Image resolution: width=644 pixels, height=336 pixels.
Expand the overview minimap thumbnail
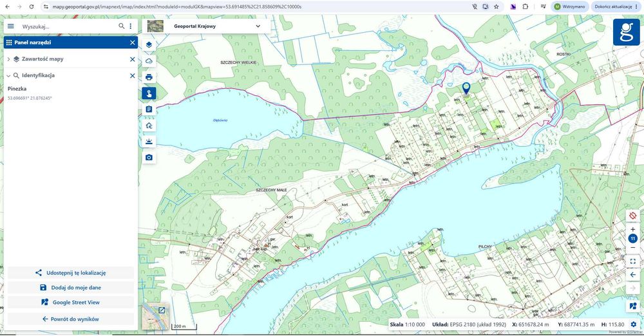click(x=162, y=310)
